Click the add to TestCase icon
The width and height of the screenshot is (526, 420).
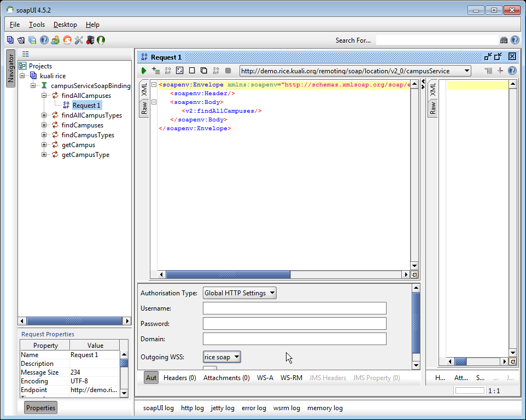coord(156,71)
